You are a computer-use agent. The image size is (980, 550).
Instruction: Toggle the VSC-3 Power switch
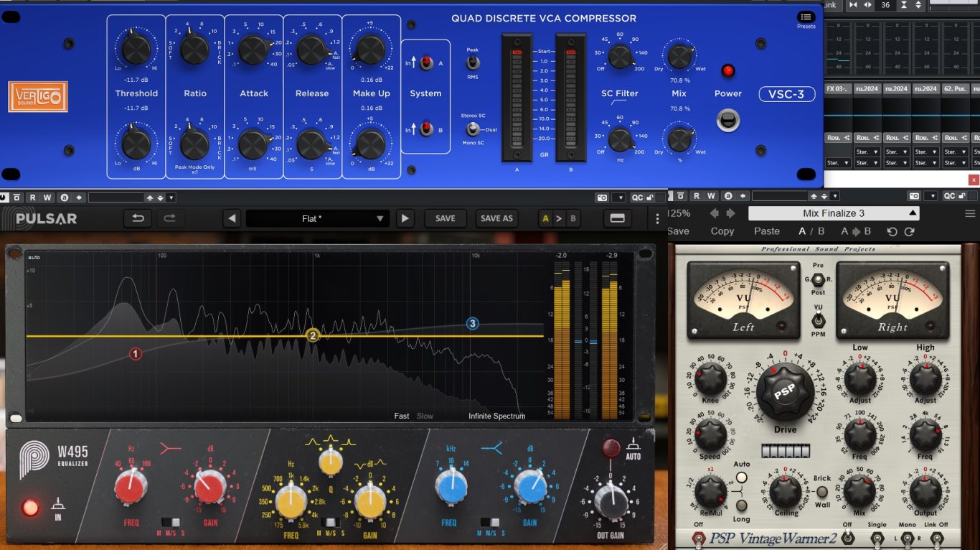tap(727, 120)
